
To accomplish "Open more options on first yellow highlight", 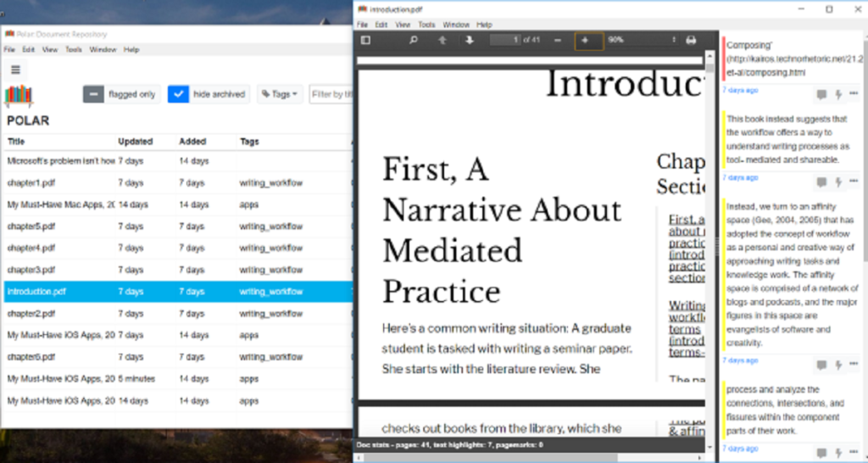I will pyautogui.click(x=854, y=182).
